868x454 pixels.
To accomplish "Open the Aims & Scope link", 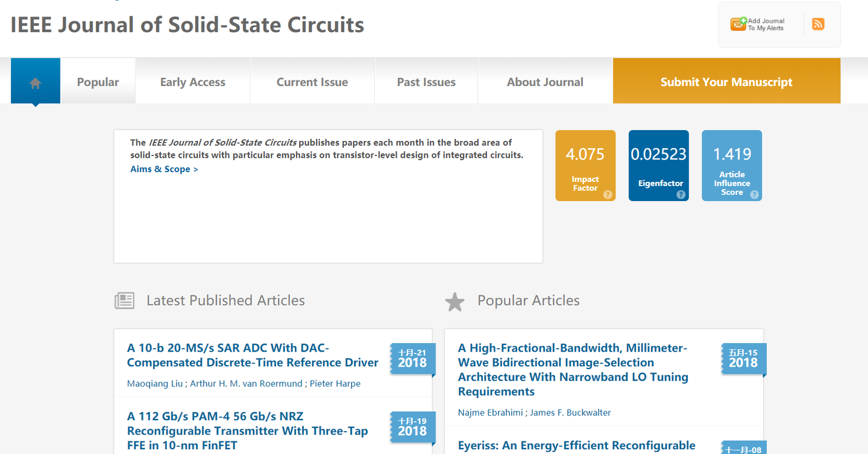I will [164, 169].
